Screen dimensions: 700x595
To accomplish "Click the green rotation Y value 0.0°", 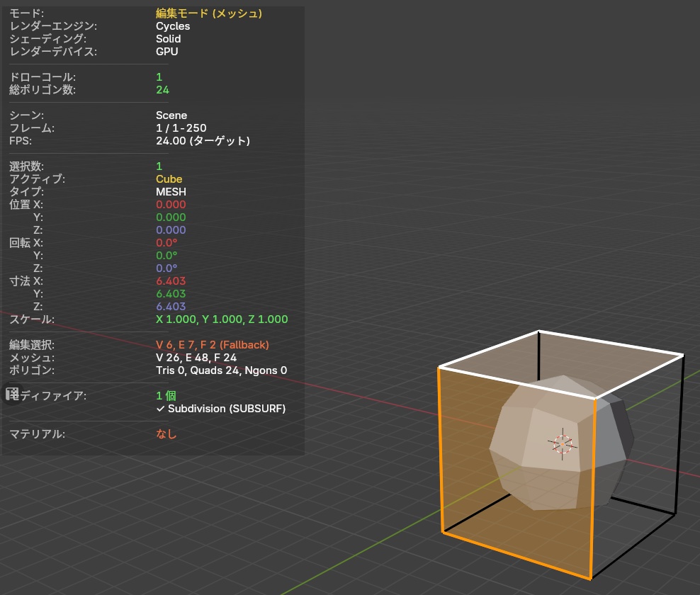I will point(166,256).
